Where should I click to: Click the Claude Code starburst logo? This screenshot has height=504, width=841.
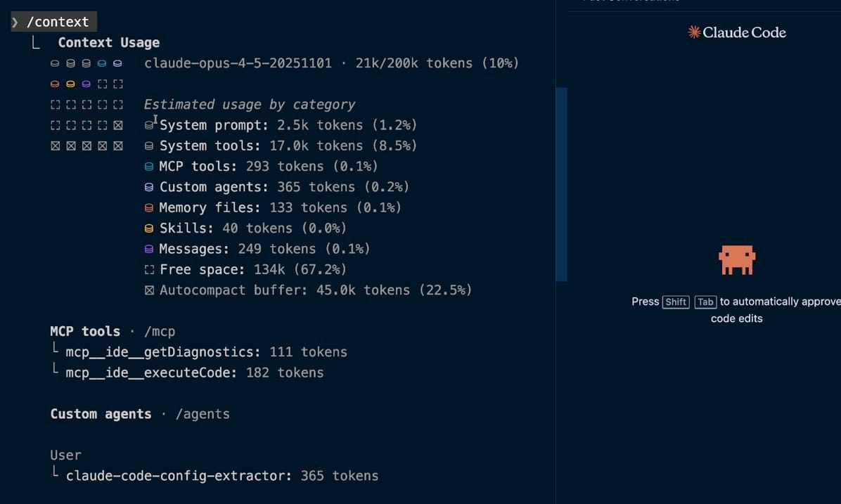[x=694, y=32]
